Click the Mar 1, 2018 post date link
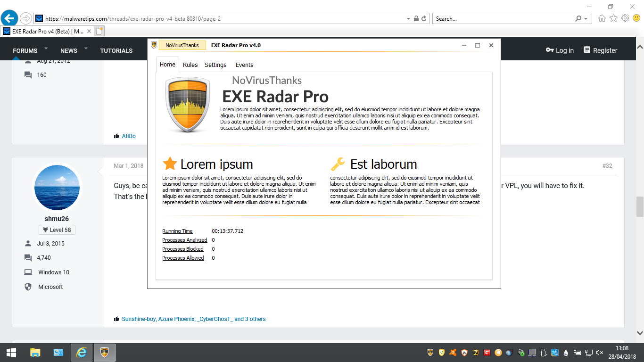The height and width of the screenshot is (362, 644). (x=129, y=166)
